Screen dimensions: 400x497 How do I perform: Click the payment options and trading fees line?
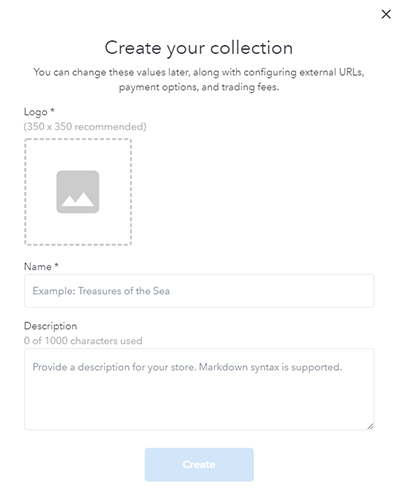point(199,87)
